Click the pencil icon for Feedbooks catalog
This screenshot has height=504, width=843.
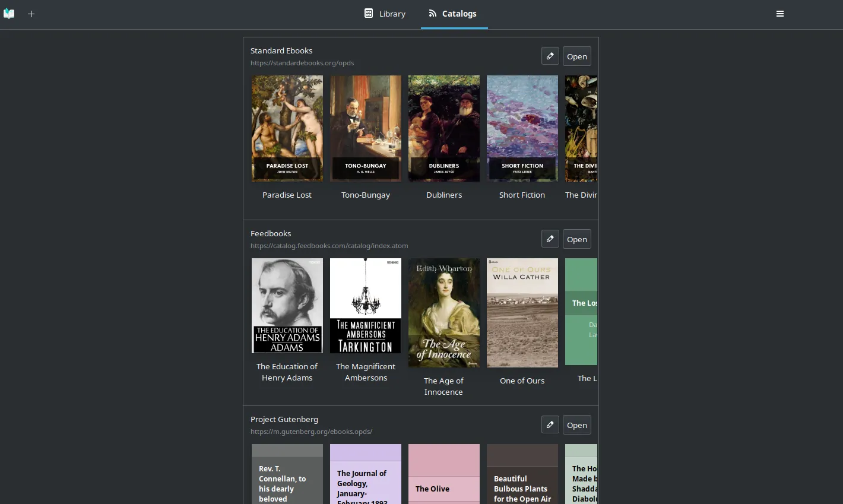point(550,239)
